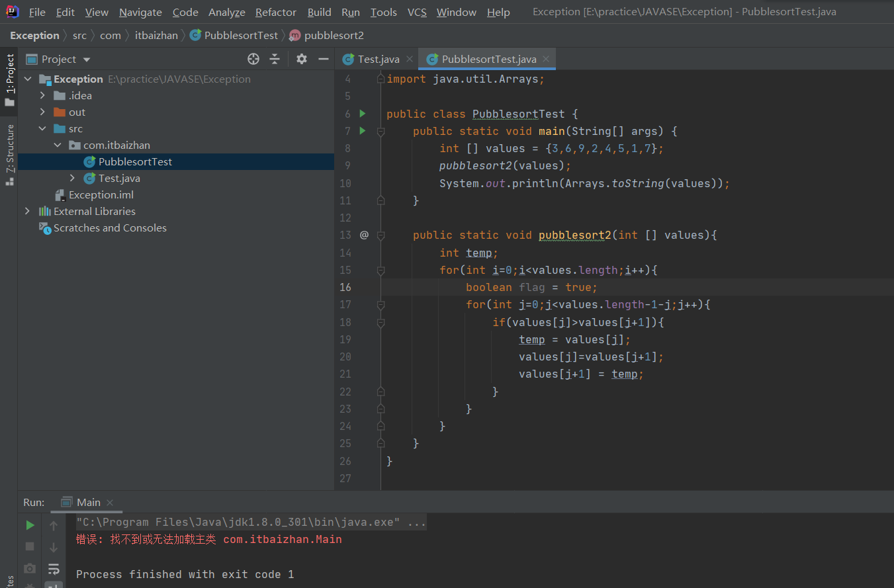
Task: Click boolean flag = true on line 16
Action: point(531,287)
